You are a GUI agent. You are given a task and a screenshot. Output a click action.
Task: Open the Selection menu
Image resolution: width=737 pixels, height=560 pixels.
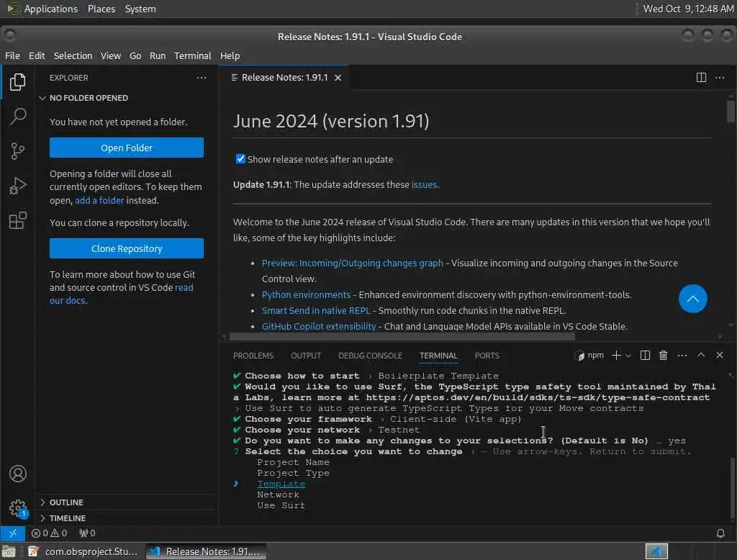pos(73,55)
